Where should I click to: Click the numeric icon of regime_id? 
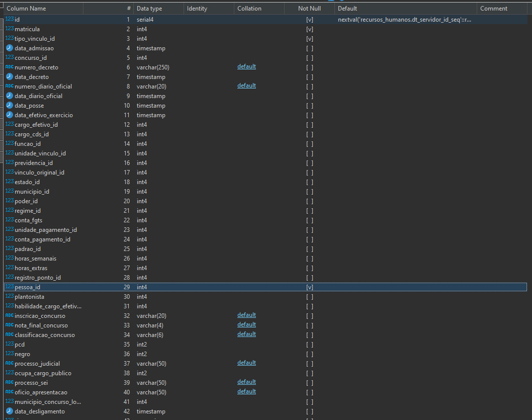click(10, 210)
